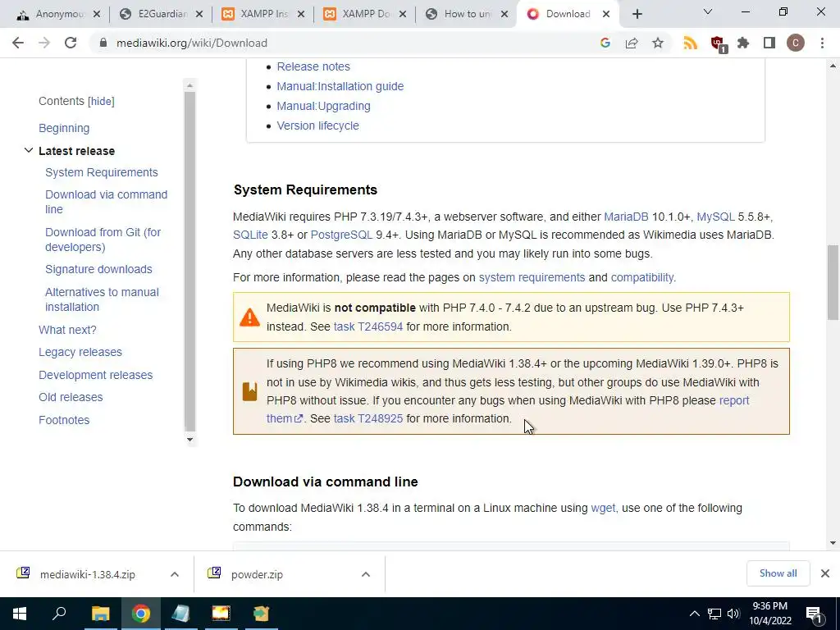Switch to the E2Guardian tab

click(x=161, y=14)
